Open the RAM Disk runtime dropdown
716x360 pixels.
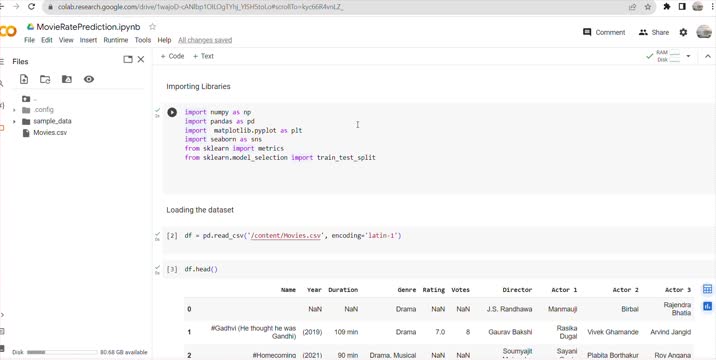[x=688, y=56]
